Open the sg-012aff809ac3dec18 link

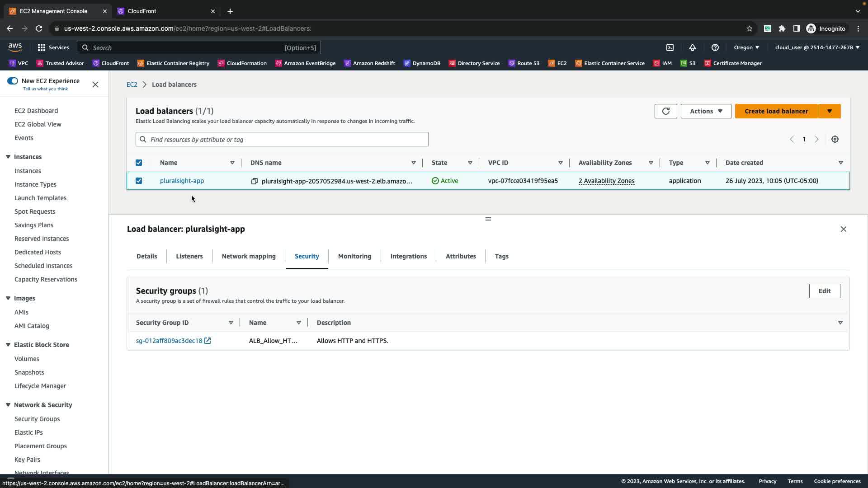(x=169, y=341)
